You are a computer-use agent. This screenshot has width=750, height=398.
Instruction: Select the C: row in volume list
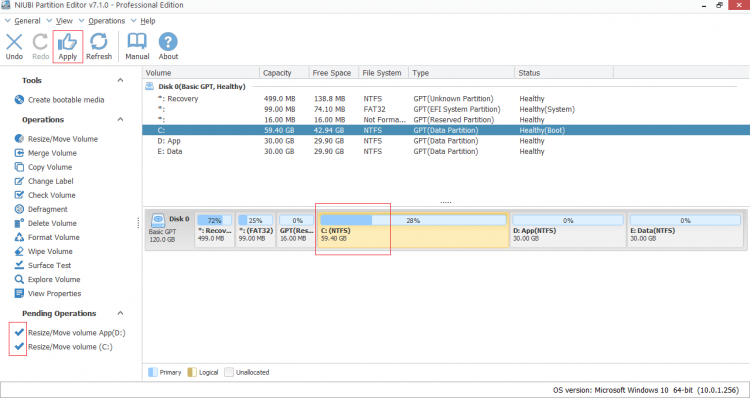click(x=446, y=130)
